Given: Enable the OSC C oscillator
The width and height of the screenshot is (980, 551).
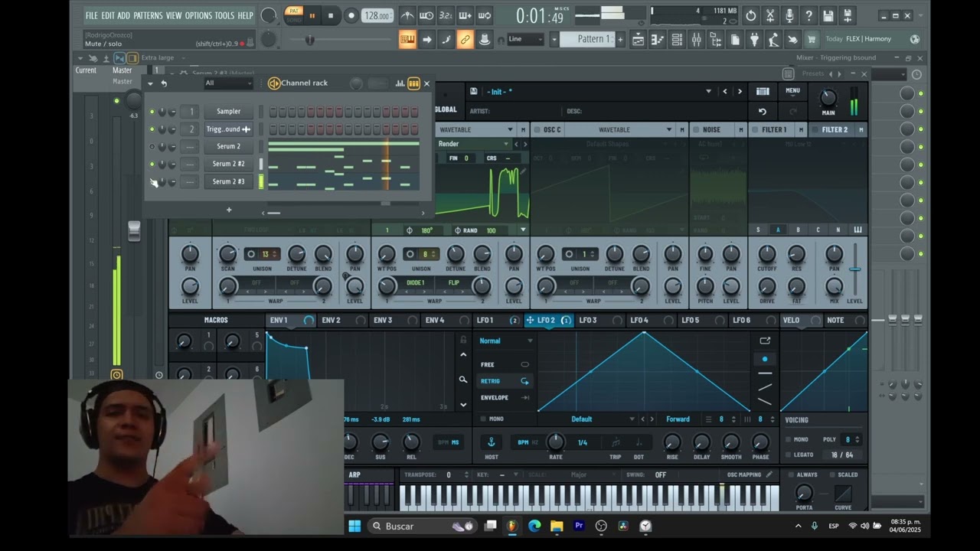Looking at the screenshot, I should click(537, 130).
